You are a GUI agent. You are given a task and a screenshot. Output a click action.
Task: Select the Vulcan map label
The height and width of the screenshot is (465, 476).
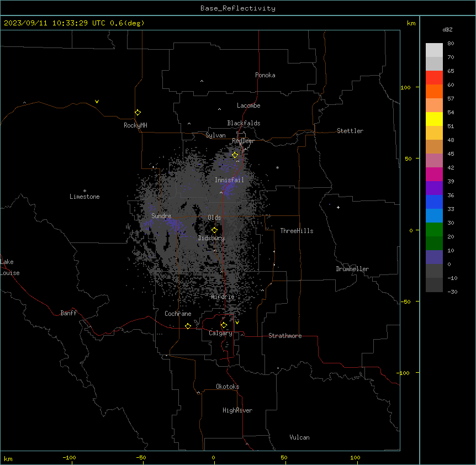pyautogui.click(x=299, y=437)
